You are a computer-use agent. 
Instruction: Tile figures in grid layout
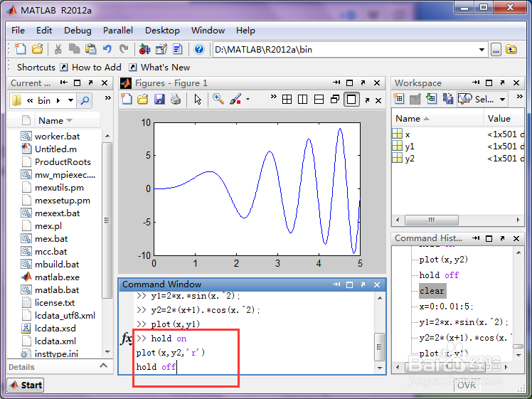(x=287, y=100)
